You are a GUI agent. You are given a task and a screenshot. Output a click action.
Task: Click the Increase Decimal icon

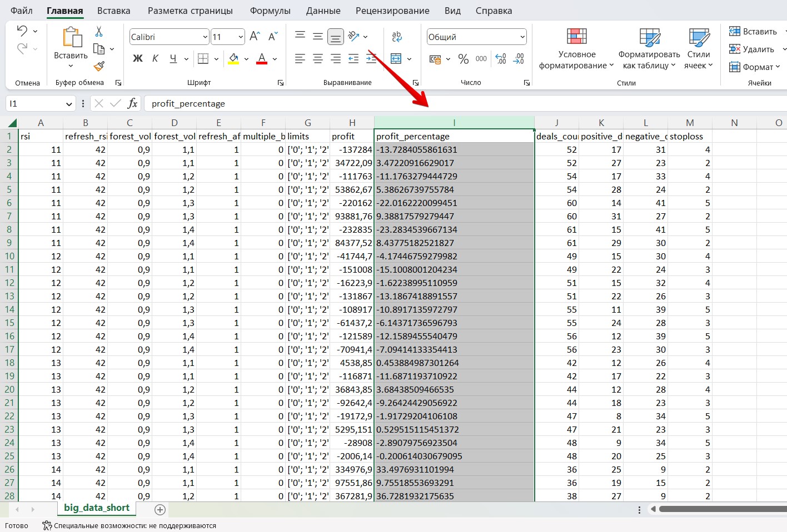[500, 59]
